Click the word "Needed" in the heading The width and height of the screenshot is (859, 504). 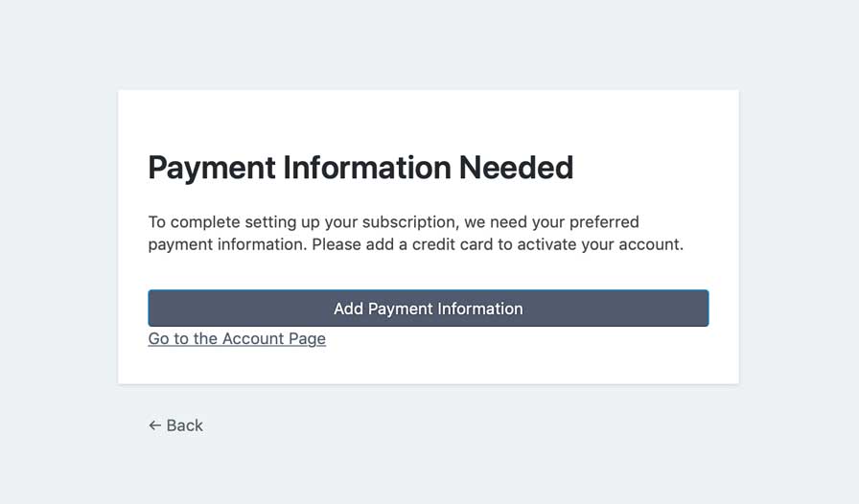tap(516, 168)
